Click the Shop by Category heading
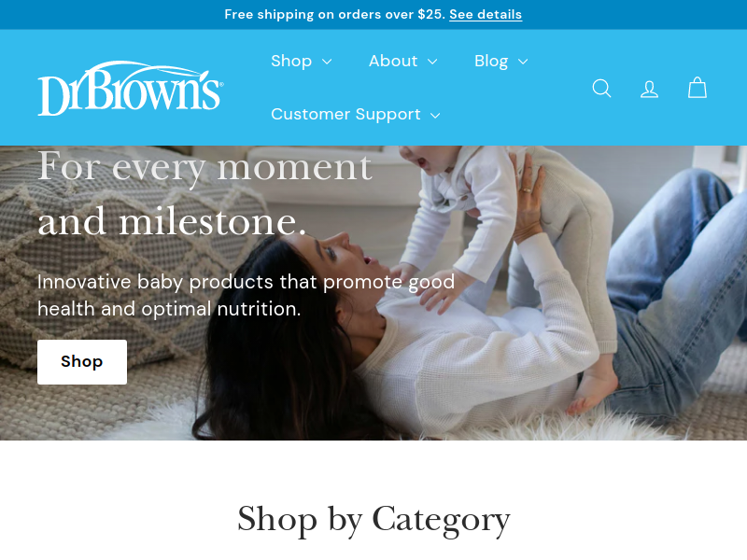Screen dimensions: 747x560 (x=373, y=520)
